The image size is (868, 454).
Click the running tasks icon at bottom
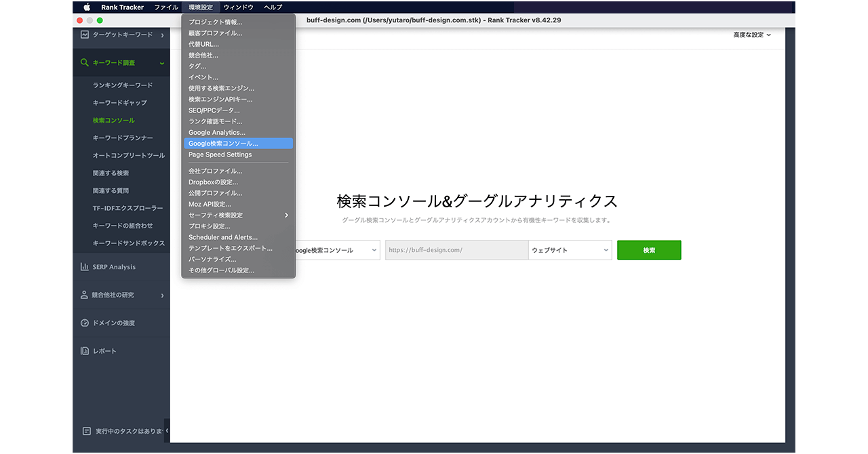[x=86, y=431]
